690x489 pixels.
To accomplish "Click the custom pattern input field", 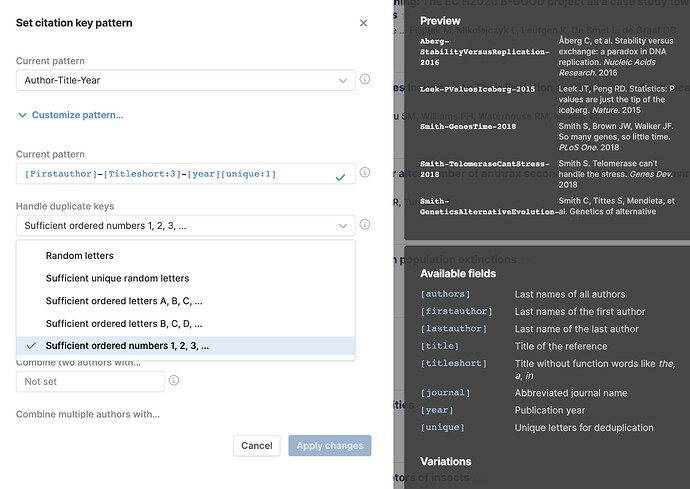I will point(185,174).
